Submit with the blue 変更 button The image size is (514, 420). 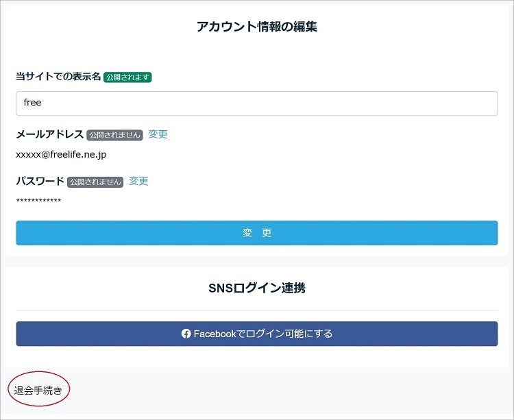tap(257, 233)
